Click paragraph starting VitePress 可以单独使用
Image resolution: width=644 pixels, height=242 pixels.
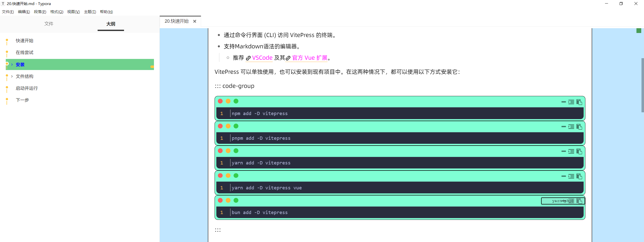(x=337, y=72)
